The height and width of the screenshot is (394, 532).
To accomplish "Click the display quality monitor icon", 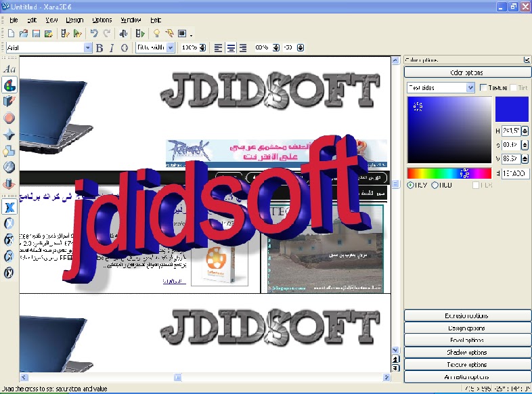I will point(182,33).
